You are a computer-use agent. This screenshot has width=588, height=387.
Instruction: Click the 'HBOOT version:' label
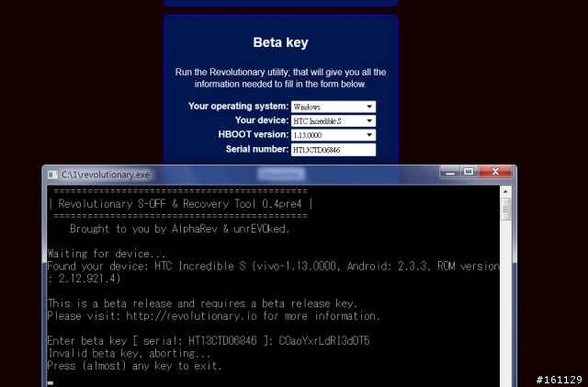click(254, 135)
